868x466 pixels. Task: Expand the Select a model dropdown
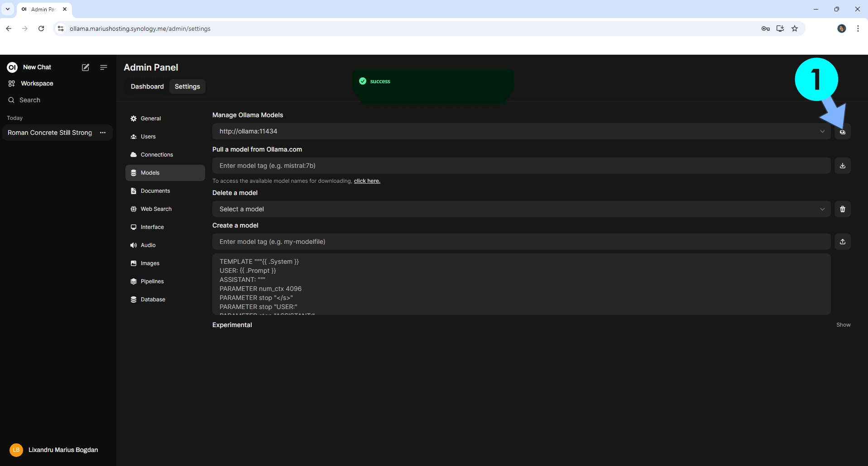tap(521, 209)
